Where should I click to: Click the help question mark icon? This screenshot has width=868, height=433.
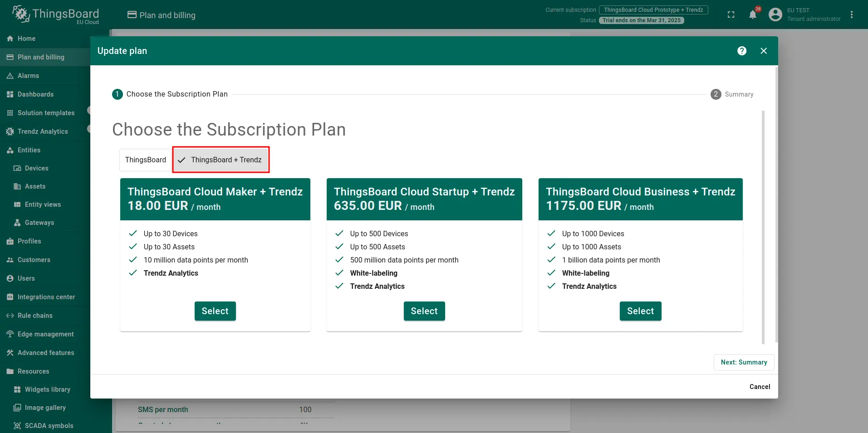point(742,51)
